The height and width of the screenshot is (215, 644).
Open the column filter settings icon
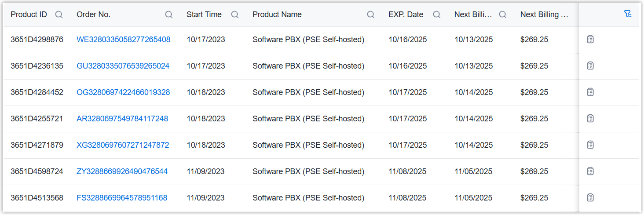click(x=628, y=14)
